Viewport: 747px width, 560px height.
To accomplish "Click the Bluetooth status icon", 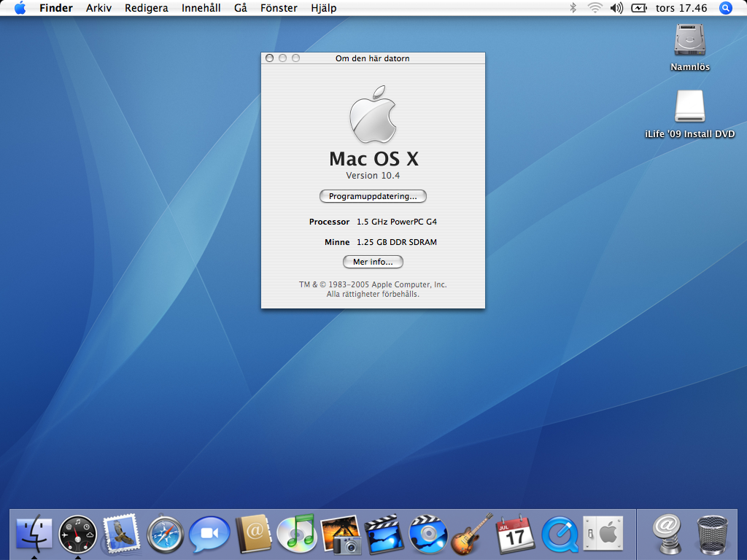I will coord(573,7).
